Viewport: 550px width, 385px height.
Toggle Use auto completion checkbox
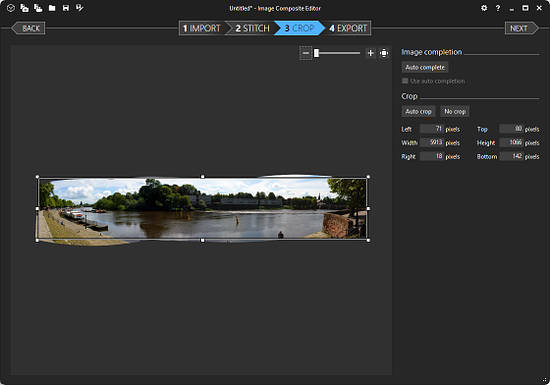click(405, 81)
